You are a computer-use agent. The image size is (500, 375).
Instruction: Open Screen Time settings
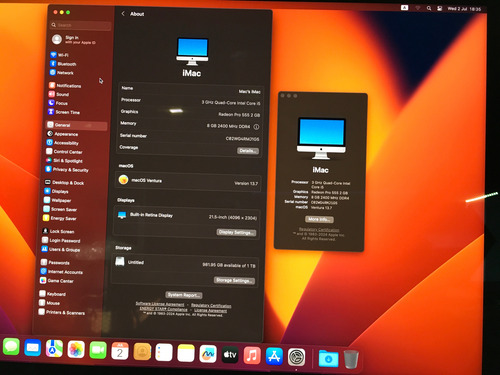point(64,112)
